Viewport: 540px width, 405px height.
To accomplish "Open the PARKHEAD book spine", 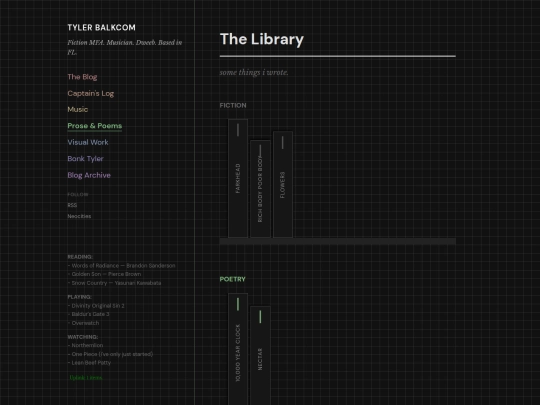I will pyautogui.click(x=238, y=178).
